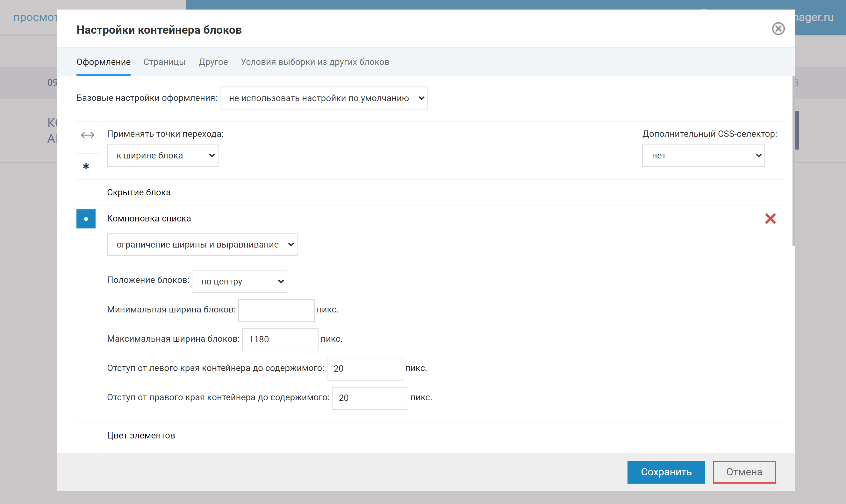Open the Другое tab
The image size is (846, 504).
click(x=213, y=62)
